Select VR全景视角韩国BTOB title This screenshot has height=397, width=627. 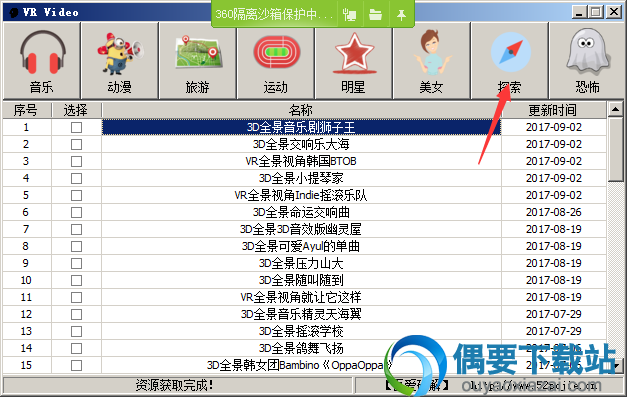(301, 162)
